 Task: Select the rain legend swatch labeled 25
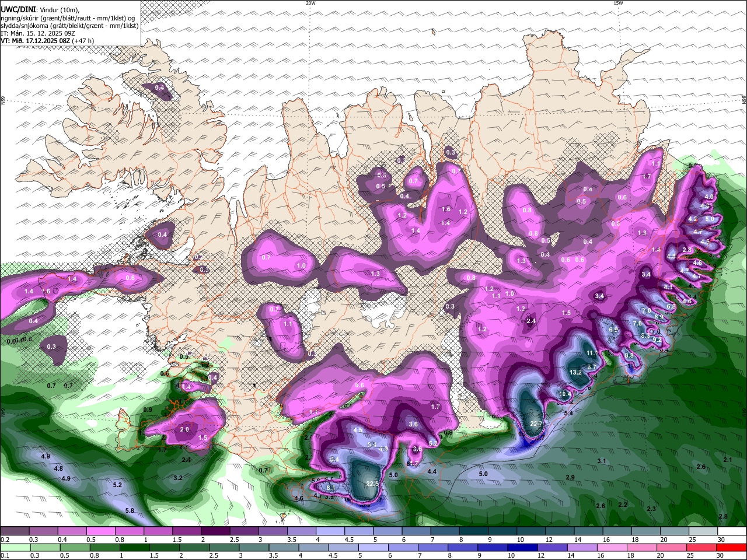pos(703,548)
